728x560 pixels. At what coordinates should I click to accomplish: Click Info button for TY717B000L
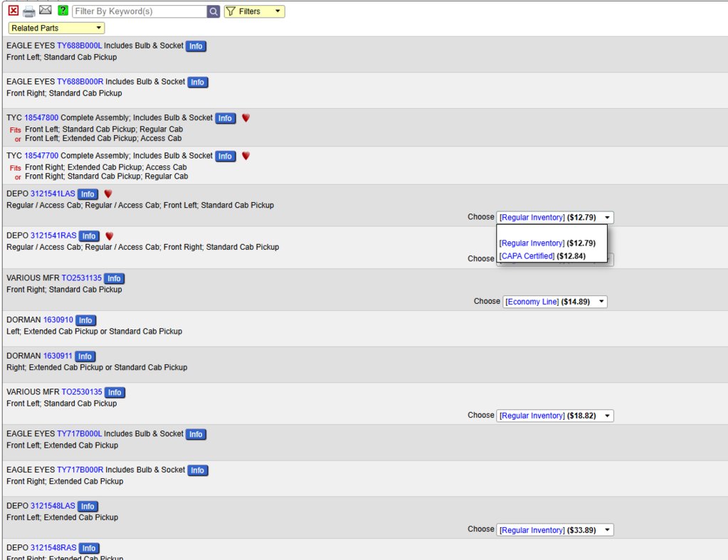click(x=196, y=434)
